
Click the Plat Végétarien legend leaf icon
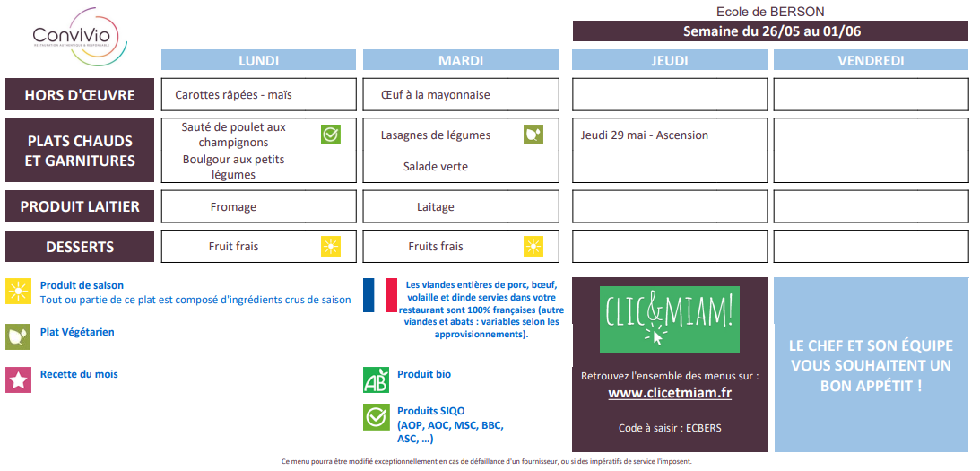[18, 336]
